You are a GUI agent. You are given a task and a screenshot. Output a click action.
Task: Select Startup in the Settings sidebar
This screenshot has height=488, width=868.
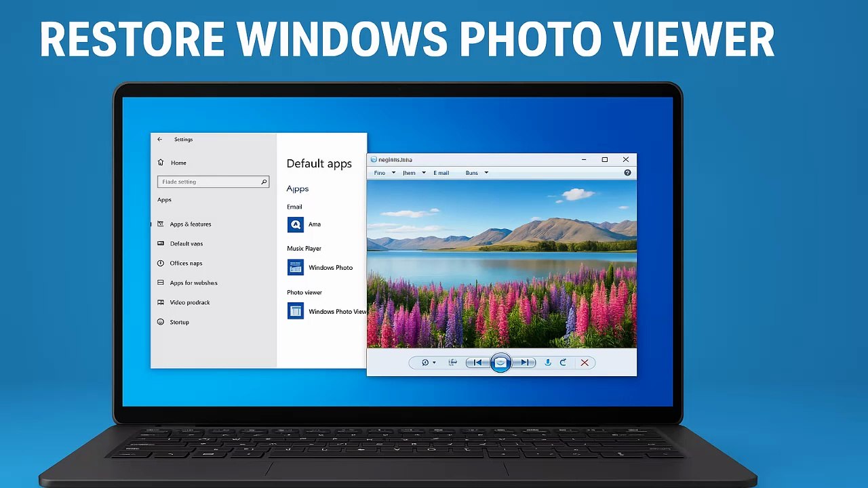tap(173, 323)
